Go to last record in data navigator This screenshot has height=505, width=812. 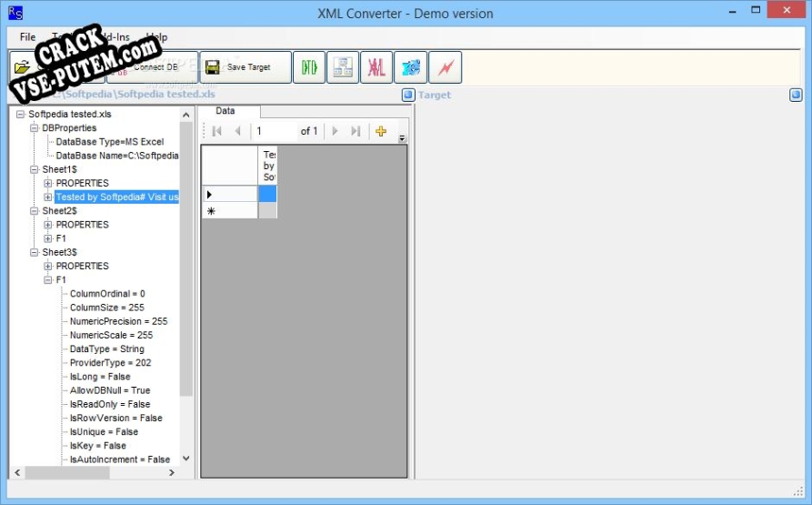pyautogui.click(x=356, y=131)
